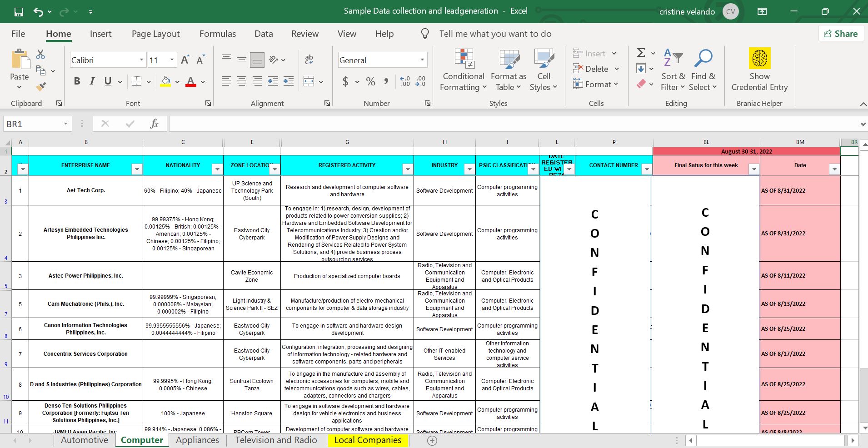Click the horizontal scrollbar track
The width and height of the screenshot is (868, 448).
click(771, 440)
